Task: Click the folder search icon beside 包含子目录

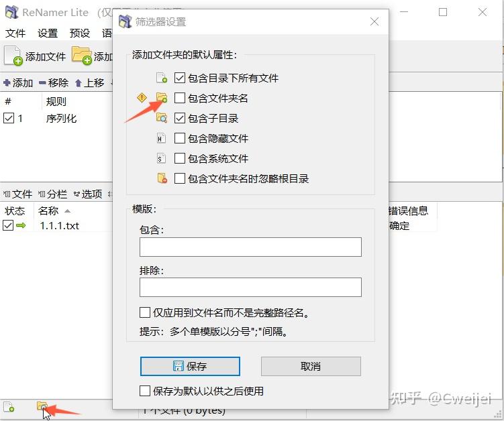Action: point(162,118)
